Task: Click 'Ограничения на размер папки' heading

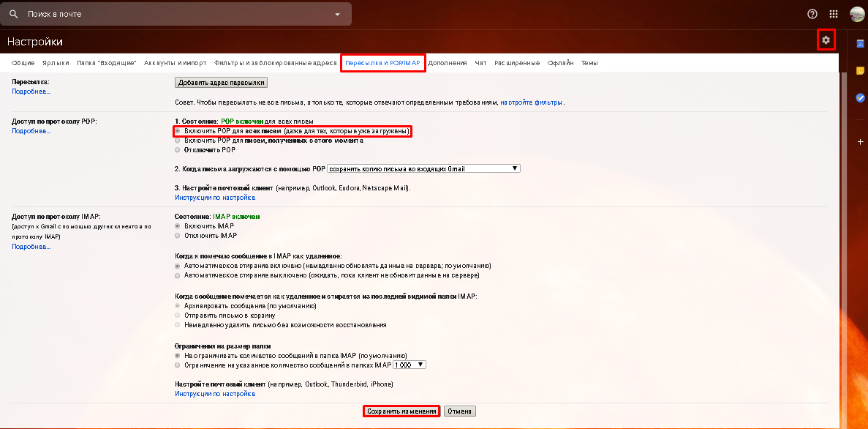Action: click(x=222, y=346)
